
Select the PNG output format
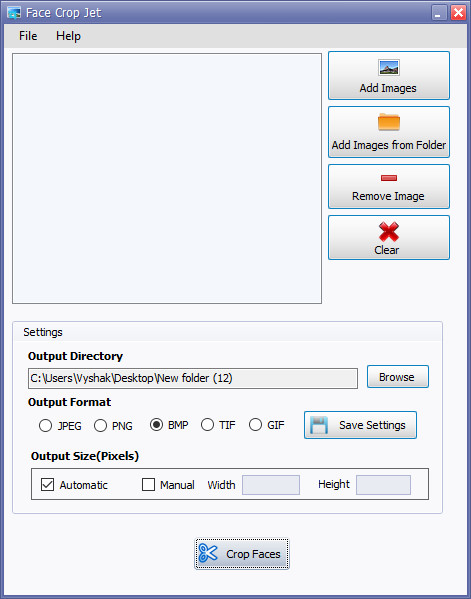(100, 426)
